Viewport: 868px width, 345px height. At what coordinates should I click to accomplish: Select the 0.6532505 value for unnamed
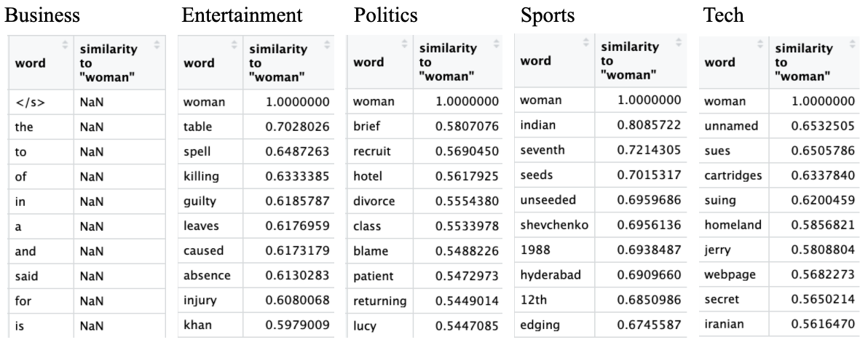(824, 127)
